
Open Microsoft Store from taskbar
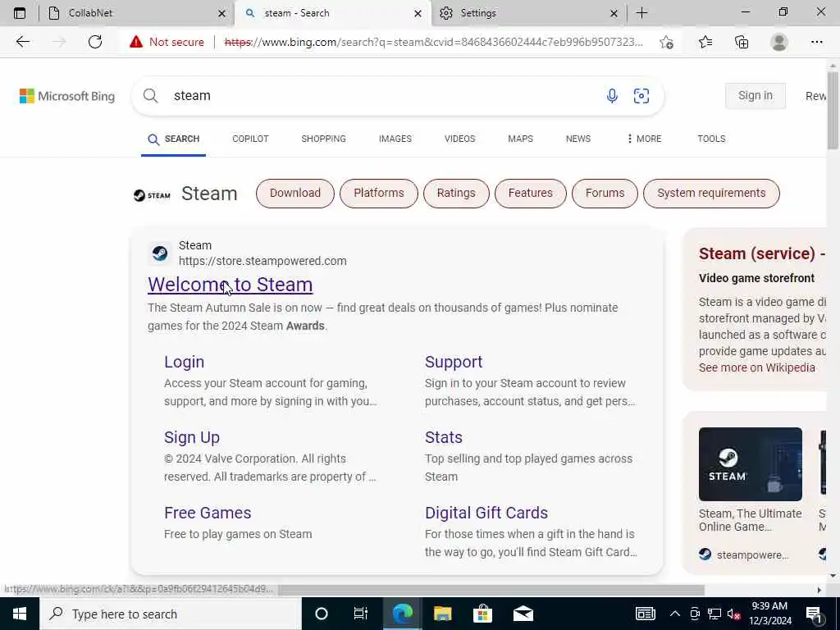click(x=482, y=614)
